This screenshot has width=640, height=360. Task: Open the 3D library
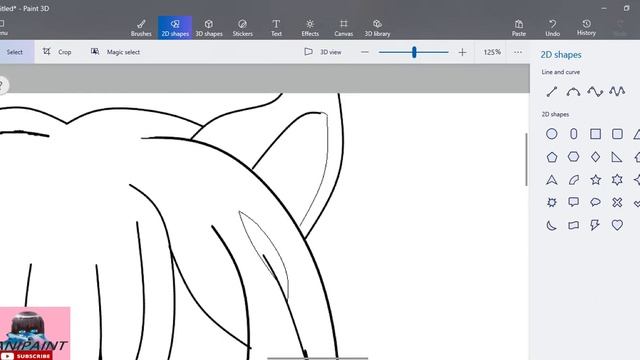point(377,28)
